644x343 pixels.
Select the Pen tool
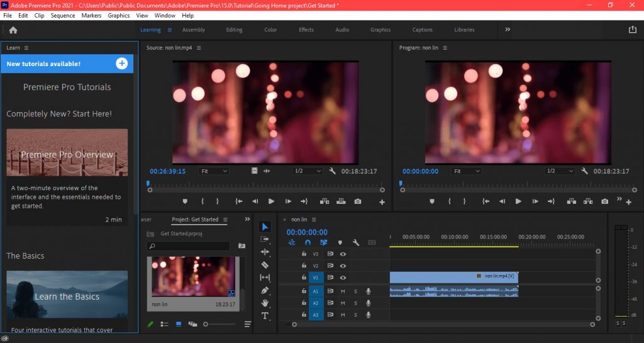point(265,290)
